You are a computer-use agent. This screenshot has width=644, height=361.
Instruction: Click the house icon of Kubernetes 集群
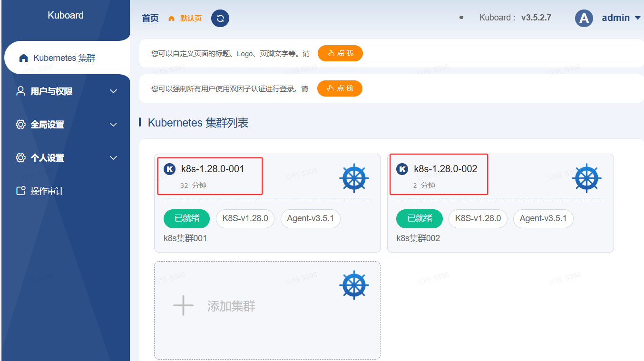click(23, 58)
